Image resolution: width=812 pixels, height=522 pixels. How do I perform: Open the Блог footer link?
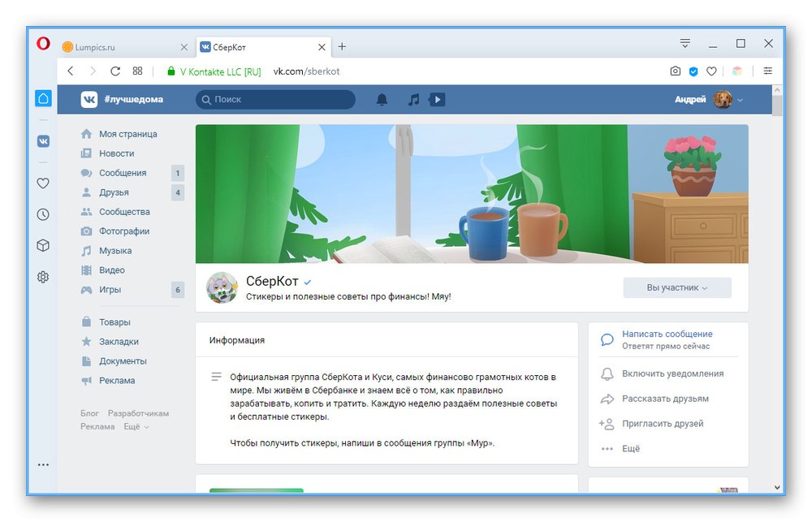pyautogui.click(x=89, y=413)
